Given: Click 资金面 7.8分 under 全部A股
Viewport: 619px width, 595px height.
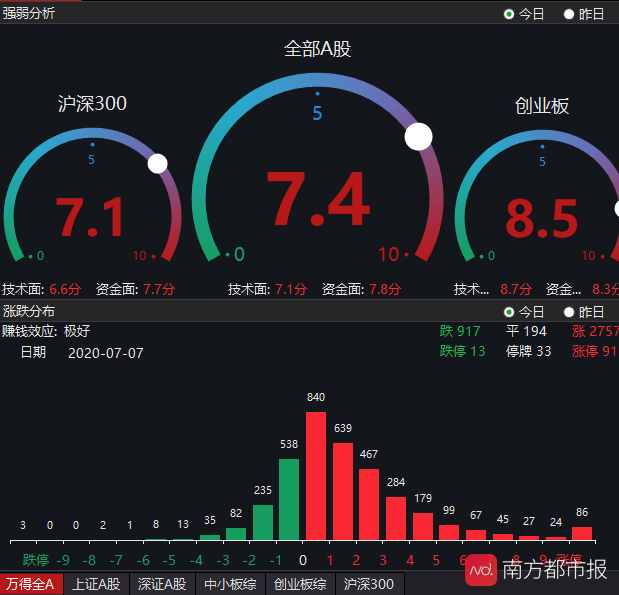Looking at the screenshot, I should click(361, 289).
